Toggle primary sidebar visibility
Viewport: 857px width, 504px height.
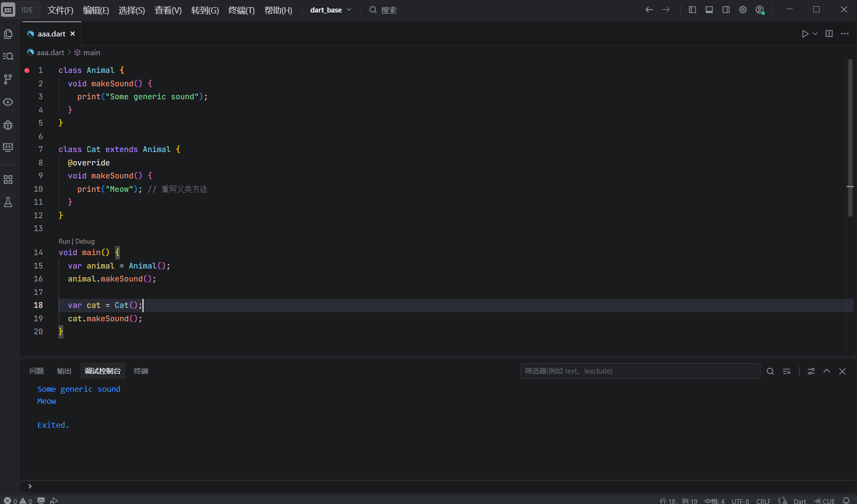coord(692,10)
